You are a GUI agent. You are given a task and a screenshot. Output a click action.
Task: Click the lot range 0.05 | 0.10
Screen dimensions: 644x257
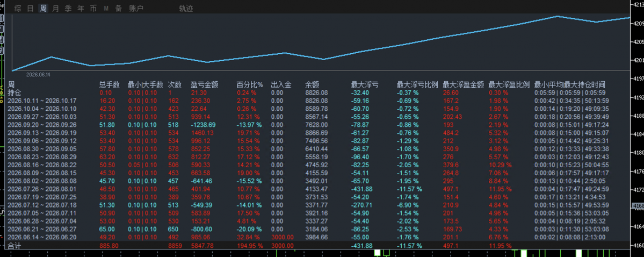(x=142, y=165)
